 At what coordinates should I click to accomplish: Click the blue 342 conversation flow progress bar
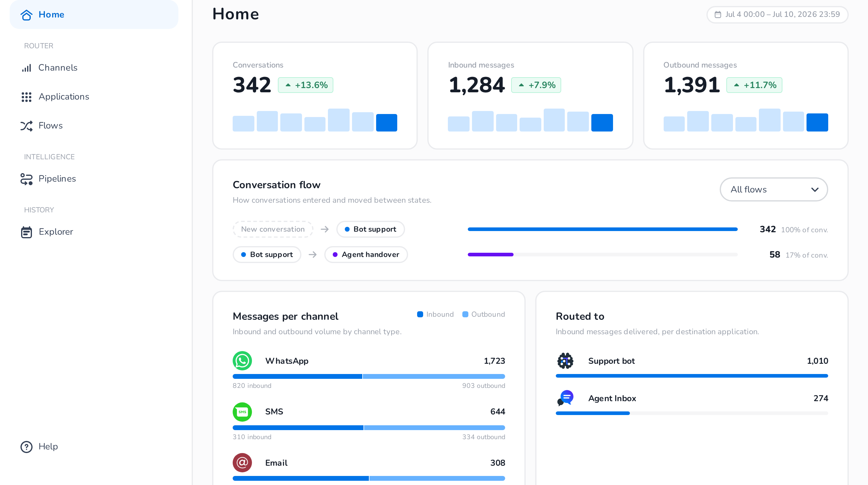point(602,229)
